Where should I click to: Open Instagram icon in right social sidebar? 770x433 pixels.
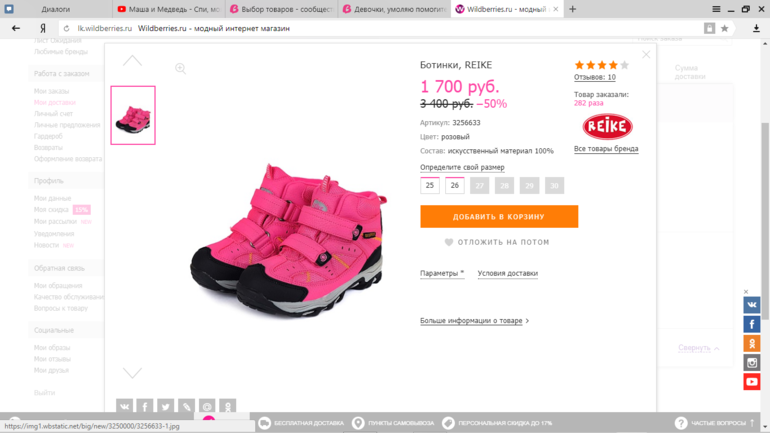click(x=751, y=362)
